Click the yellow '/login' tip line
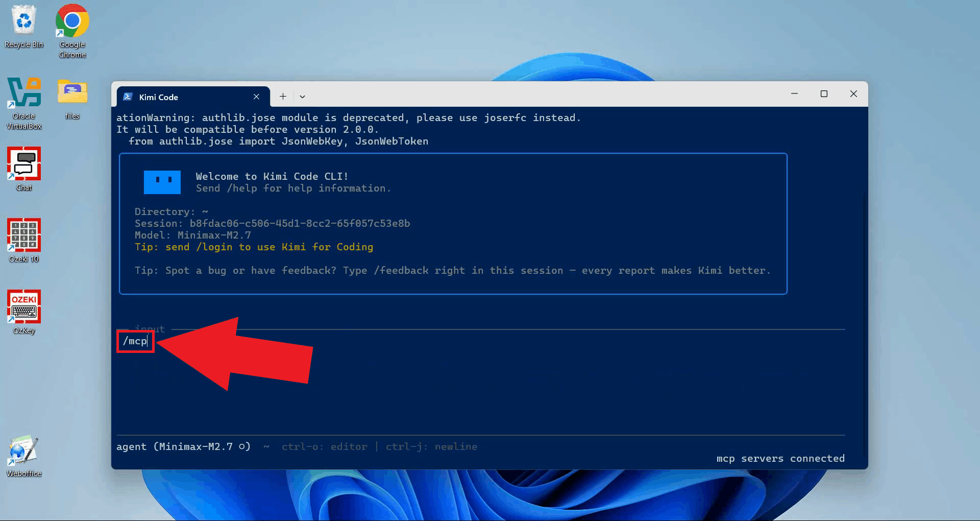The width and height of the screenshot is (980, 521). click(254, 247)
